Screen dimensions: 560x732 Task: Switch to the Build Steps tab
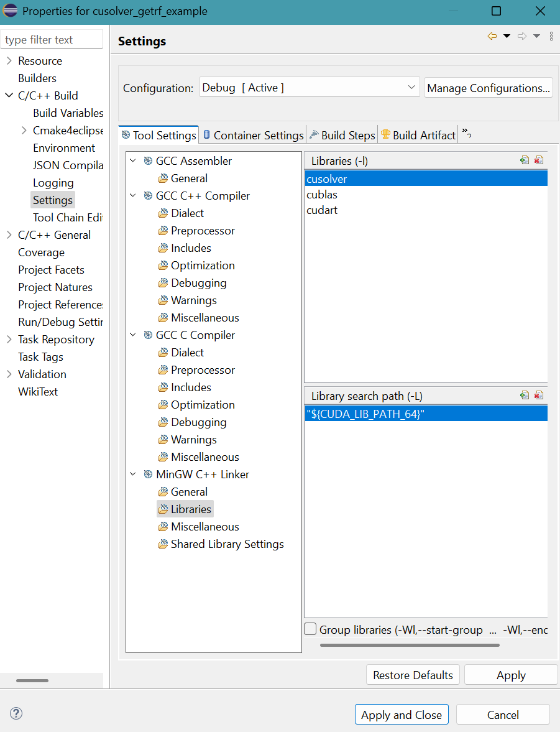(342, 135)
